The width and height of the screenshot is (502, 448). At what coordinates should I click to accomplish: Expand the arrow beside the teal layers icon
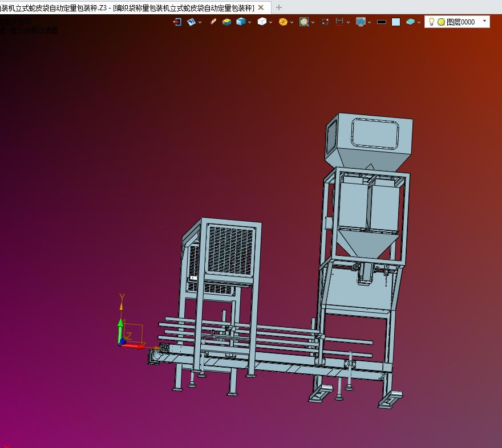419,22
